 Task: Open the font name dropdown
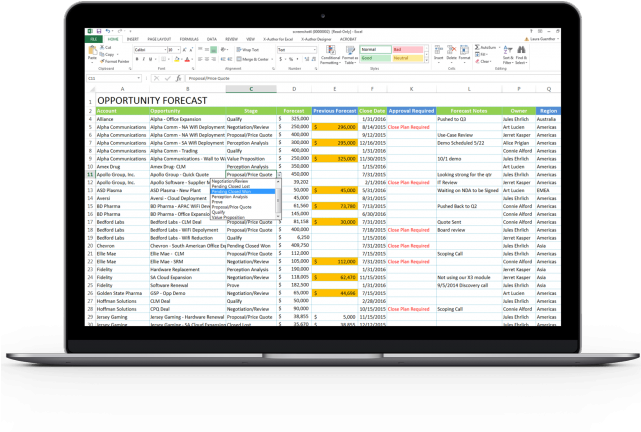[169, 49]
